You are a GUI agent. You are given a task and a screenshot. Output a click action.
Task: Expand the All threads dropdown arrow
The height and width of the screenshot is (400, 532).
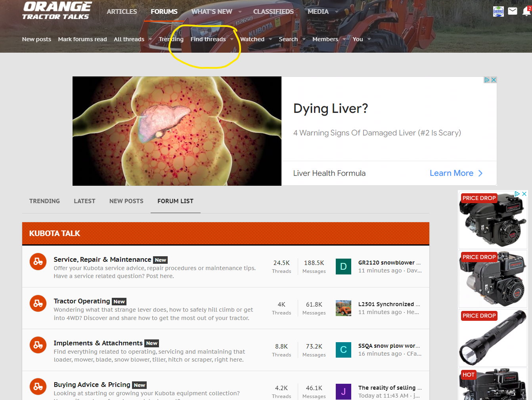[x=150, y=39]
